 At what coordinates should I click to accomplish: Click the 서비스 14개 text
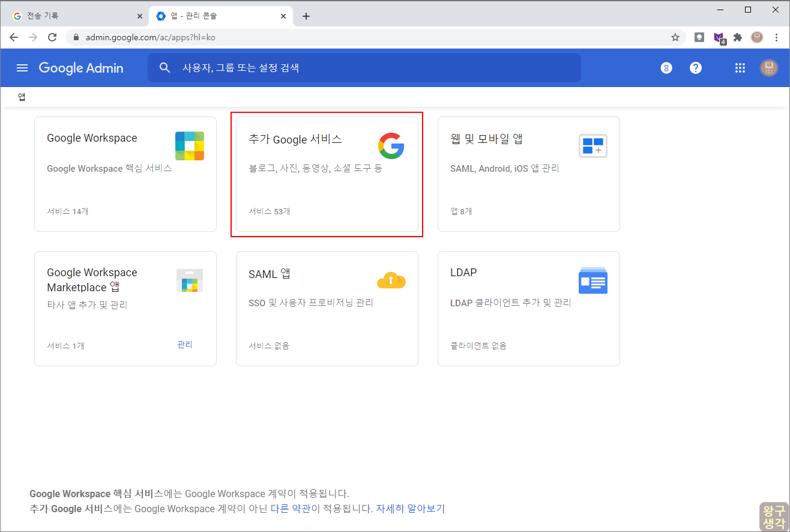click(x=68, y=211)
